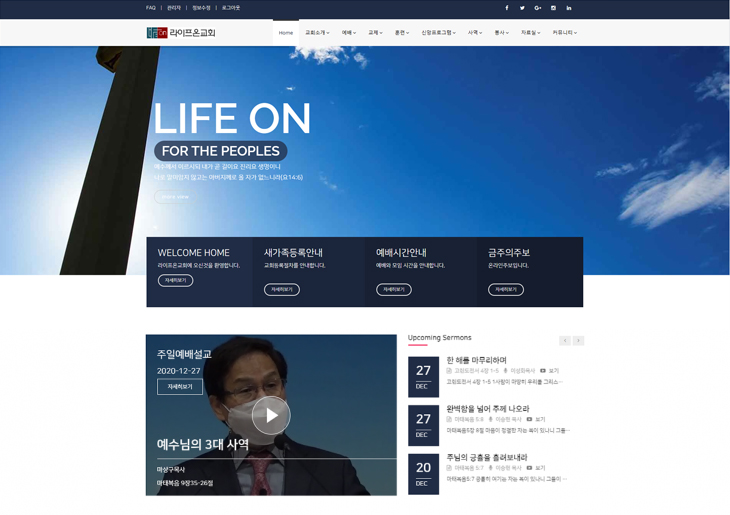730x515 pixels.
Task: Expand the 신앙프로그램 menu
Action: tap(439, 33)
